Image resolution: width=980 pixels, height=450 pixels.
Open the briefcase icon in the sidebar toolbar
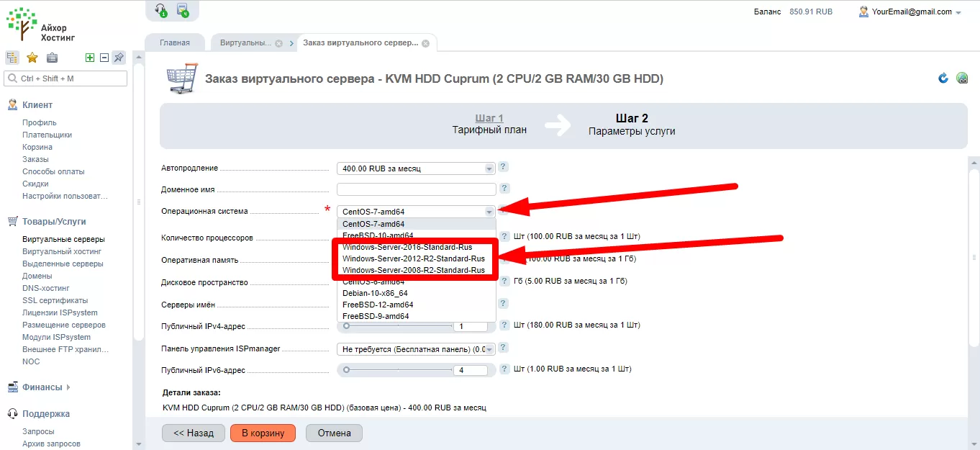52,58
